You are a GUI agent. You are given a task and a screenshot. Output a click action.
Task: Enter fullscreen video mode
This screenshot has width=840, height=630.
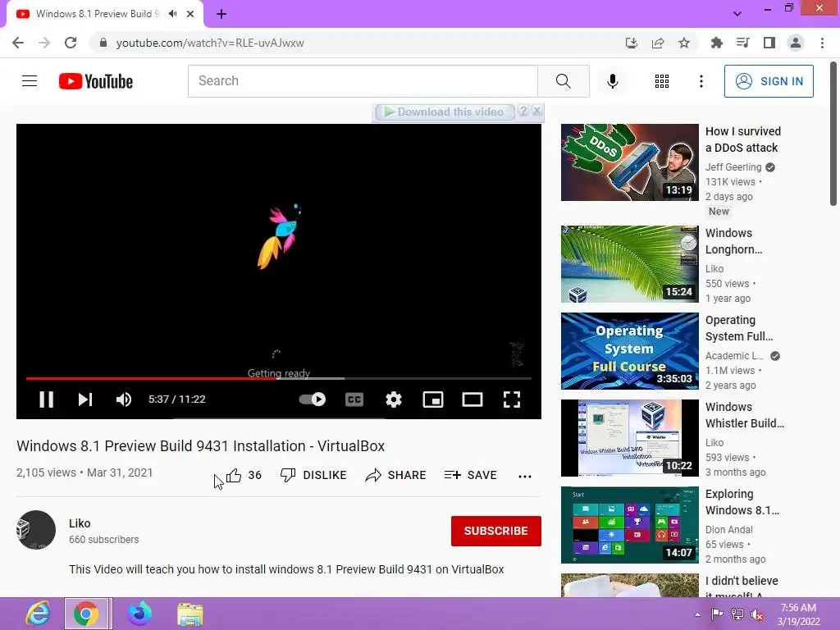[512, 399]
